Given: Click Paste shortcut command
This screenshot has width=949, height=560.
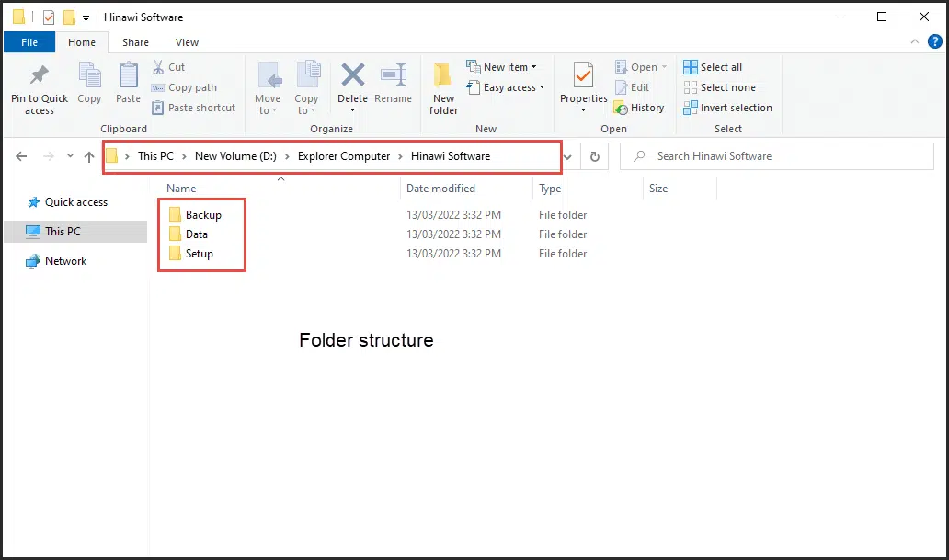Looking at the screenshot, I should [193, 108].
